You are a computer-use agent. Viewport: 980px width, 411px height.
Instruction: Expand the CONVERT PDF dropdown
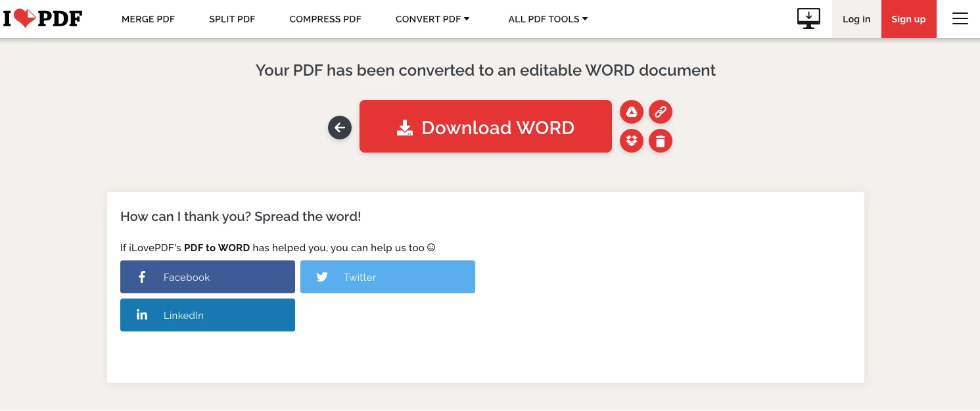pyautogui.click(x=432, y=19)
